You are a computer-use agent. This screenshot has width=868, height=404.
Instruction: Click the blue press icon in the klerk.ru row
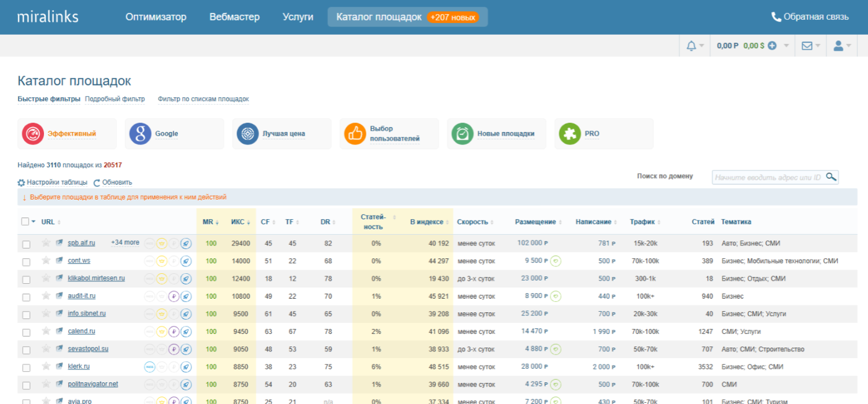pos(149,367)
